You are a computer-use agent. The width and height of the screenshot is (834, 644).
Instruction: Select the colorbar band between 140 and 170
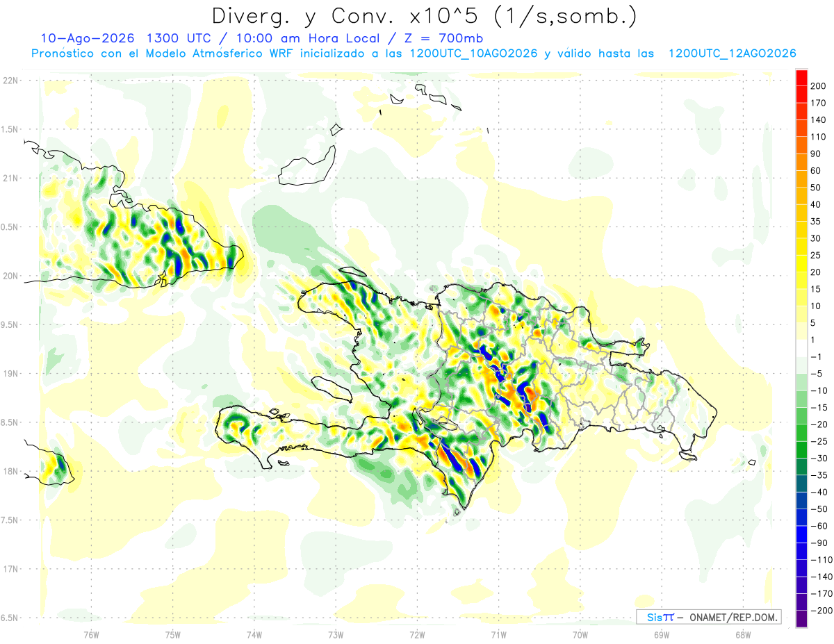pyautogui.click(x=801, y=112)
